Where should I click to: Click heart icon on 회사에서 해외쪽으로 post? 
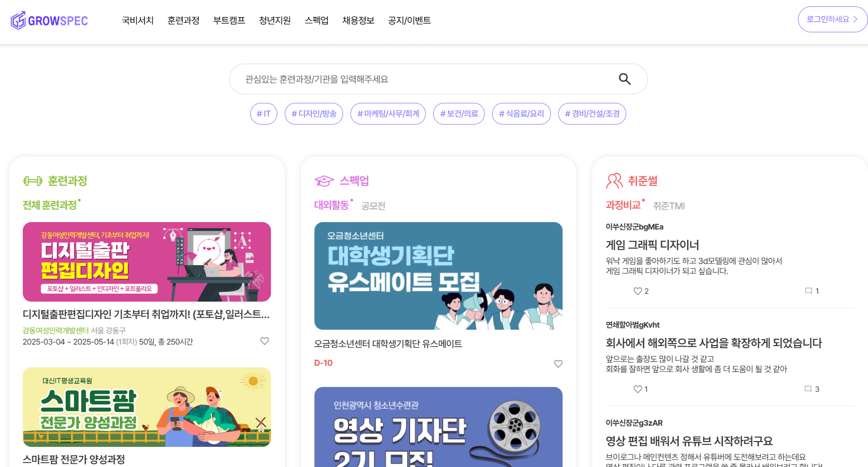click(638, 389)
